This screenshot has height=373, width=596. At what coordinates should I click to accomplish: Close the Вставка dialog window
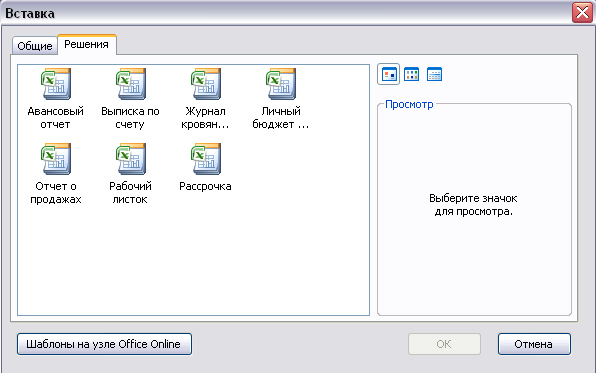582,13
